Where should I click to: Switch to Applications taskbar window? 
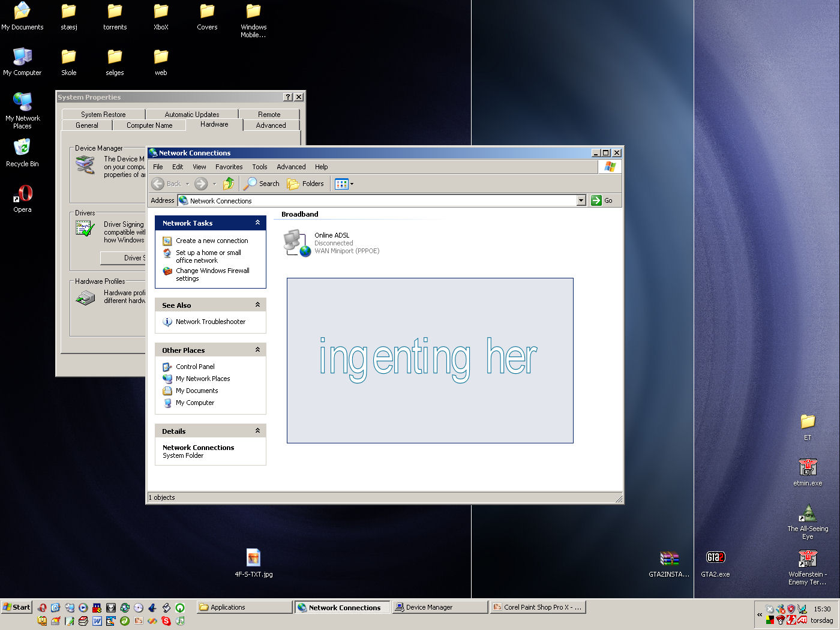click(245, 607)
